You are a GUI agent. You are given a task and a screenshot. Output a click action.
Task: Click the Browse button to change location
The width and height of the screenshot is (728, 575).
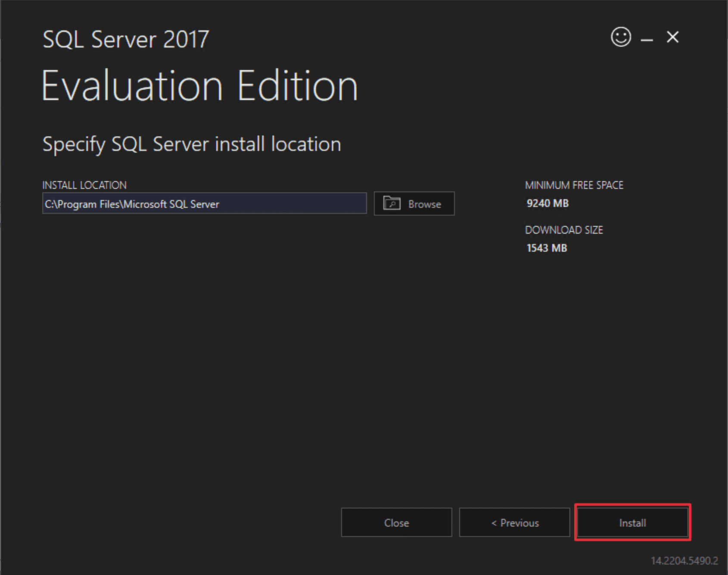tap(414, 203)
